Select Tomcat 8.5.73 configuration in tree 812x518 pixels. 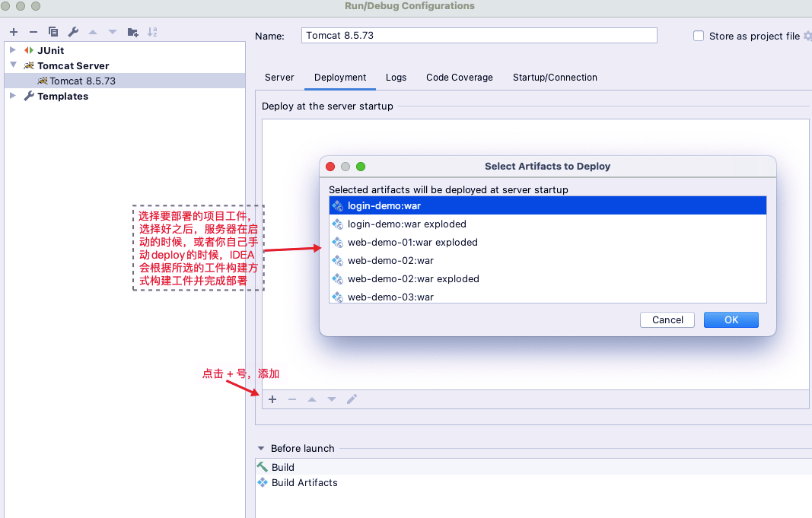124,81
